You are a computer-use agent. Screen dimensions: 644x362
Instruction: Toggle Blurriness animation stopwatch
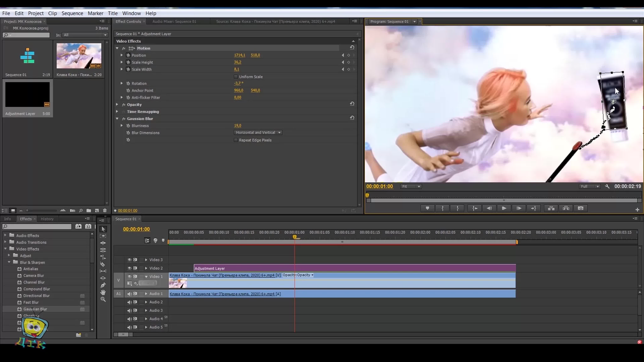click(128, 126)
